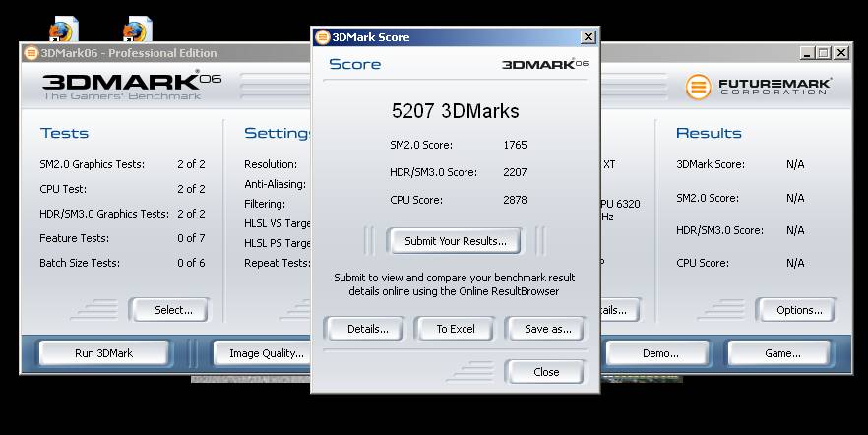The height and width of the screenshot is (435, 868).
Task: Click Run 3DMark in the main window
Action: point(103,353)
